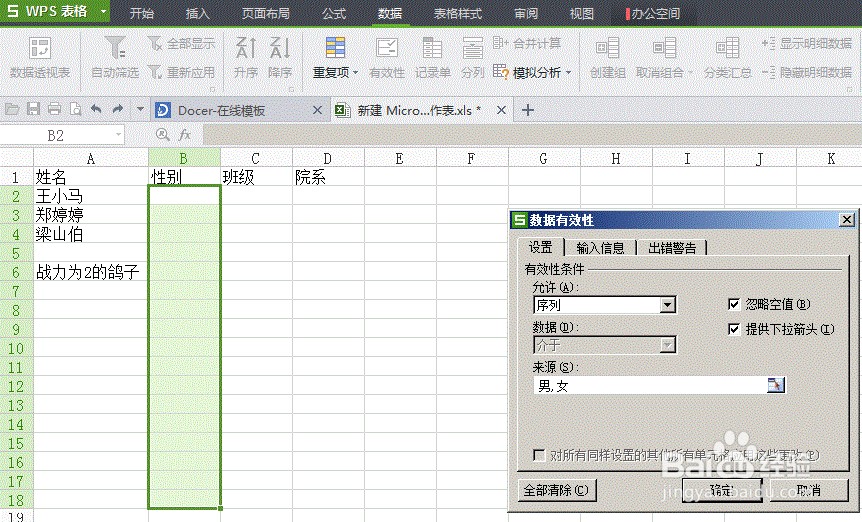Click the print preview icon

pyautogui.click(x=75, y=109)
